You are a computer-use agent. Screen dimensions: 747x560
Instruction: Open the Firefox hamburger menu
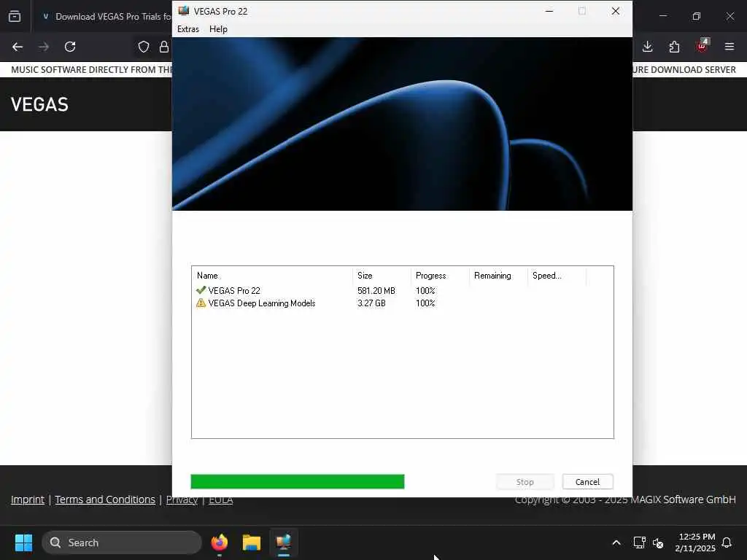coord(729,47)
